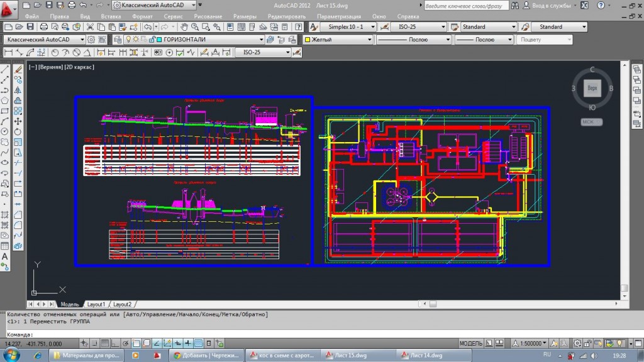
Task: Click the Linear dimension tool
Action: pos(8,53)
